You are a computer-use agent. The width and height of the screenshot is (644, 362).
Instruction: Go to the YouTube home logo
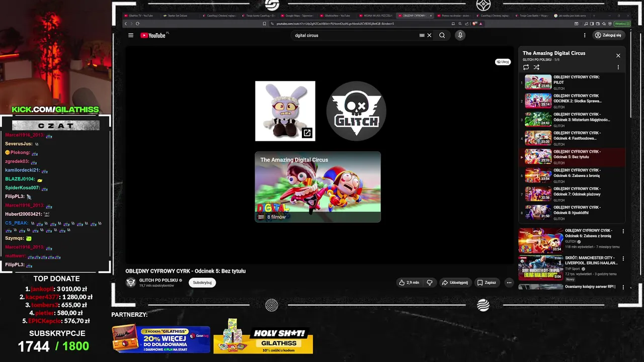pyautogui.click(x=154, y=35)
